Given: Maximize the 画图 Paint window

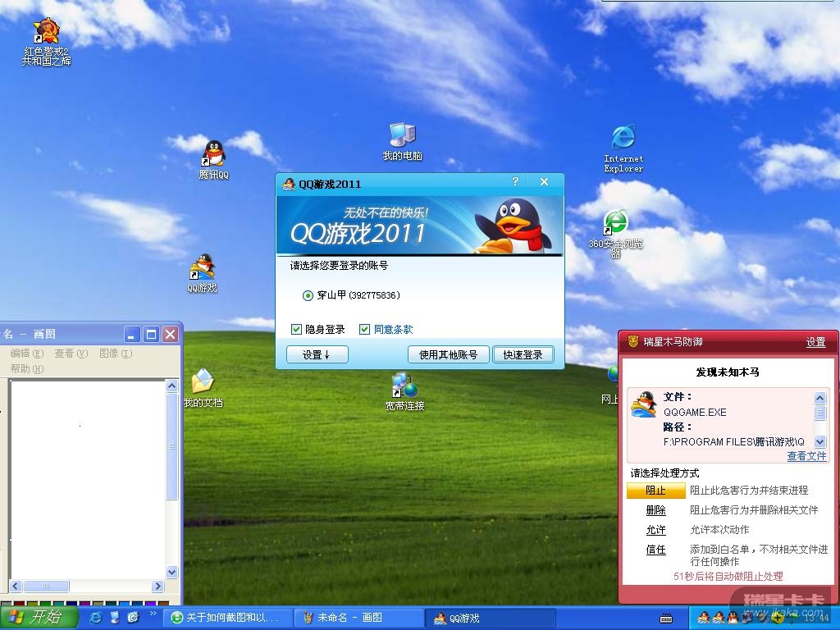Looking at the screenshot, I should (x=151, y=335).
